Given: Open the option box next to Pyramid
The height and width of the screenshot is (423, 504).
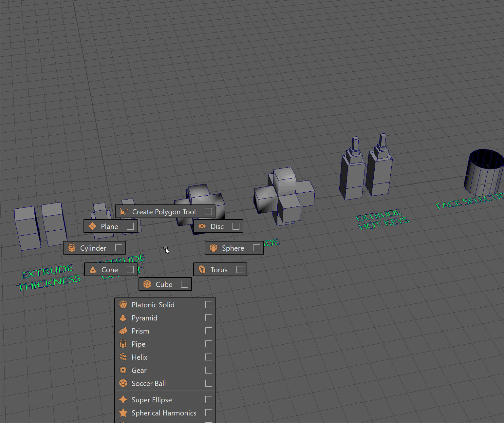Looking at the screenshot, I should (209, 318).
